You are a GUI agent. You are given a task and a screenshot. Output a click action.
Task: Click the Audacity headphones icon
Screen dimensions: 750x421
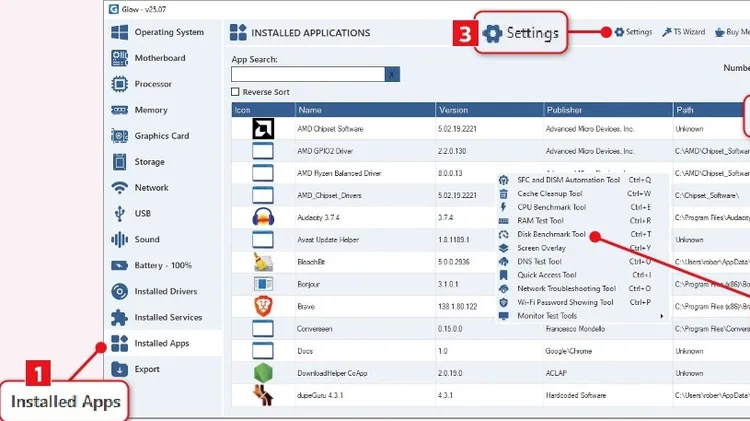(263, 217)
